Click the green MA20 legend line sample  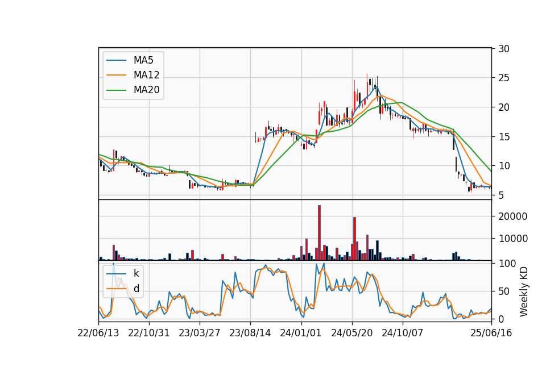point(116,90)
